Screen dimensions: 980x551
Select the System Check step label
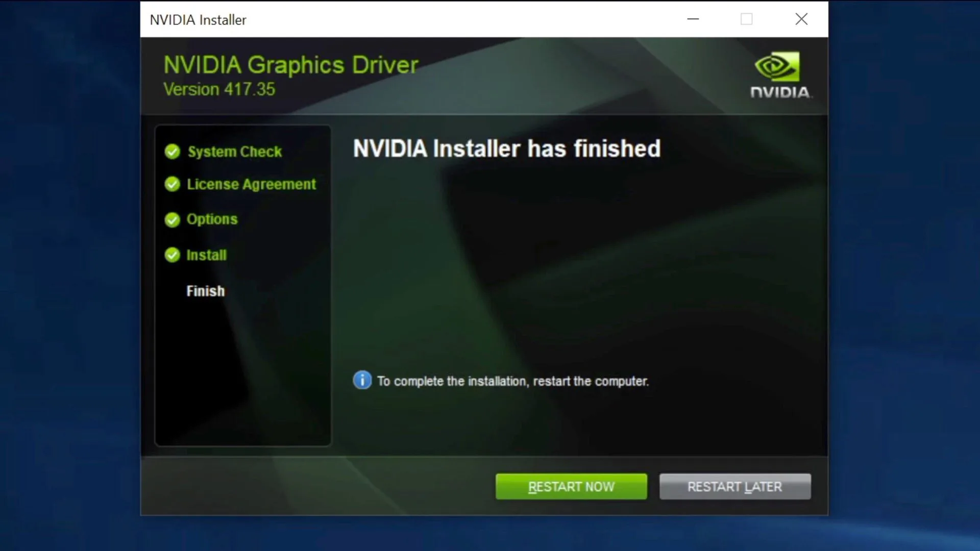click(235, 152)
